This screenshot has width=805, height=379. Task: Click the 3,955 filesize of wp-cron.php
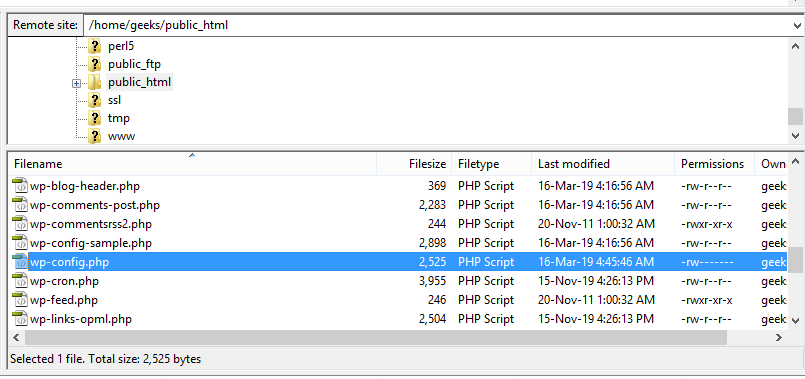[432, 281]
